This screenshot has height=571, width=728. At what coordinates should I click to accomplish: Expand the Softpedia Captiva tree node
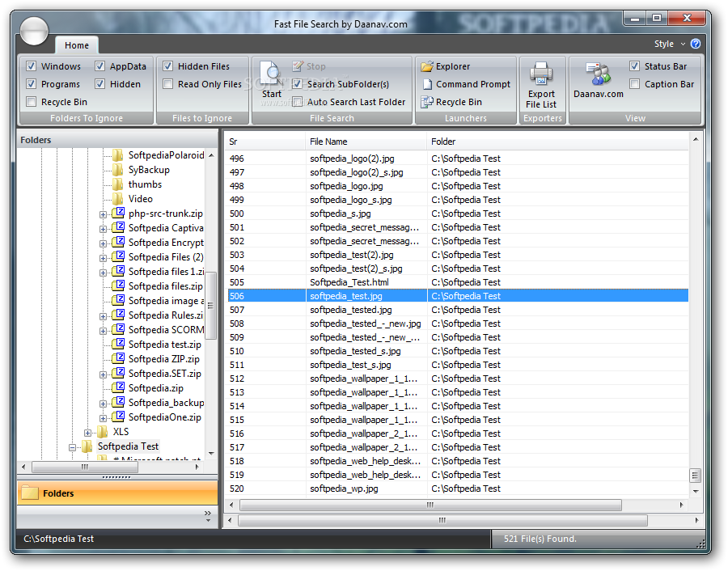click(103, 229)
